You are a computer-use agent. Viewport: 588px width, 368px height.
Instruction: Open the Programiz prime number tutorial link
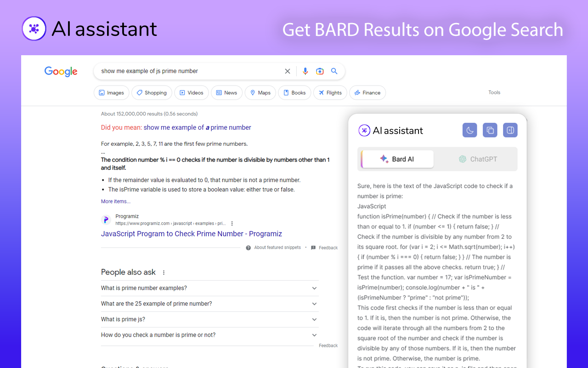[x=191, y=234]
